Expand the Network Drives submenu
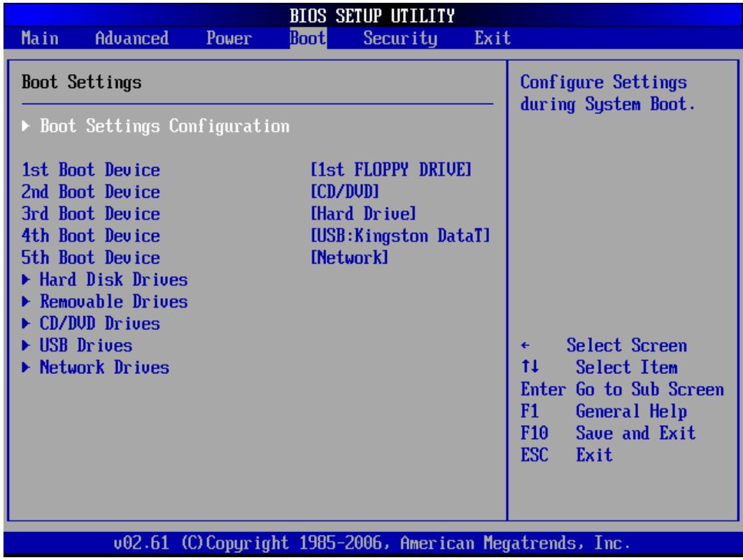 [96, 367]
